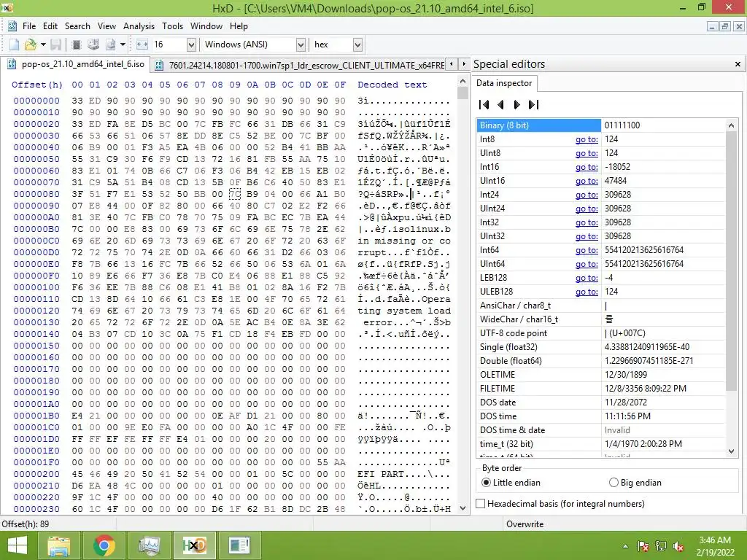Click the network tray icon
Image resolution: width=747 pixels, height=560 pixels.
coord(661,547)
